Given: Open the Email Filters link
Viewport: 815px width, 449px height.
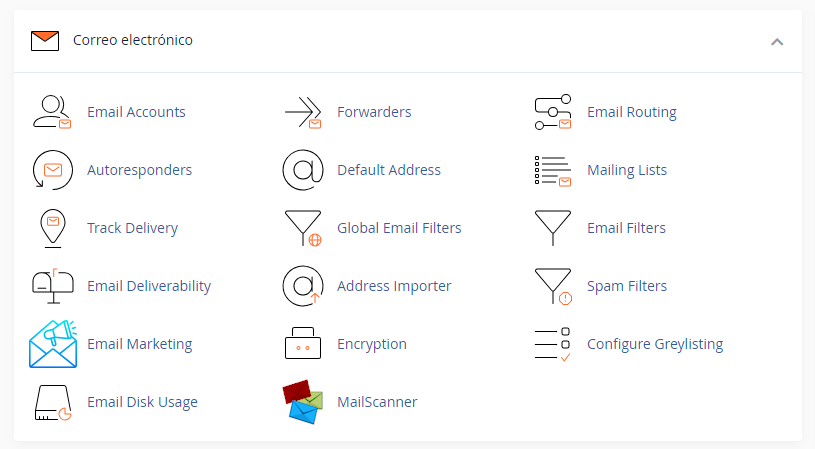Looking at the screenshot, I should pos(626,228).
